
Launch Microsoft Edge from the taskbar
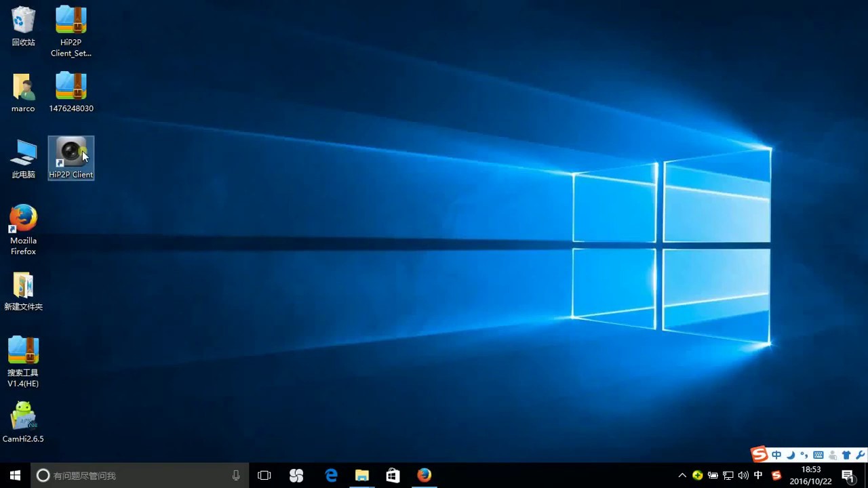pyautogui.click(x=331, y=476)
